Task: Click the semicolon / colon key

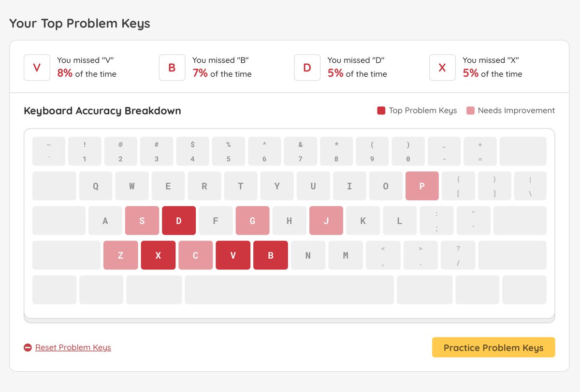Action: [436, 221]
